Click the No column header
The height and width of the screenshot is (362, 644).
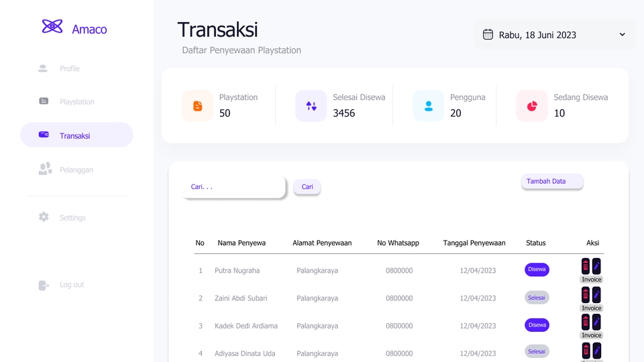(x=200, y=243)
